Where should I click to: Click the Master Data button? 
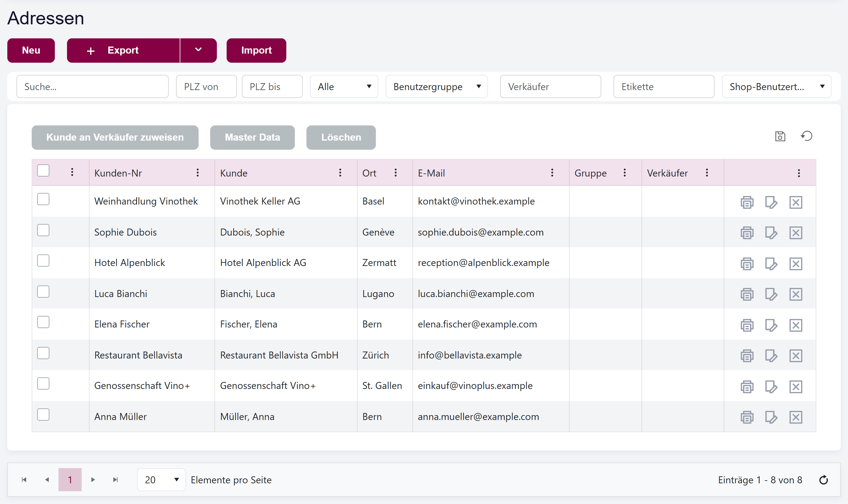point(252,137)
